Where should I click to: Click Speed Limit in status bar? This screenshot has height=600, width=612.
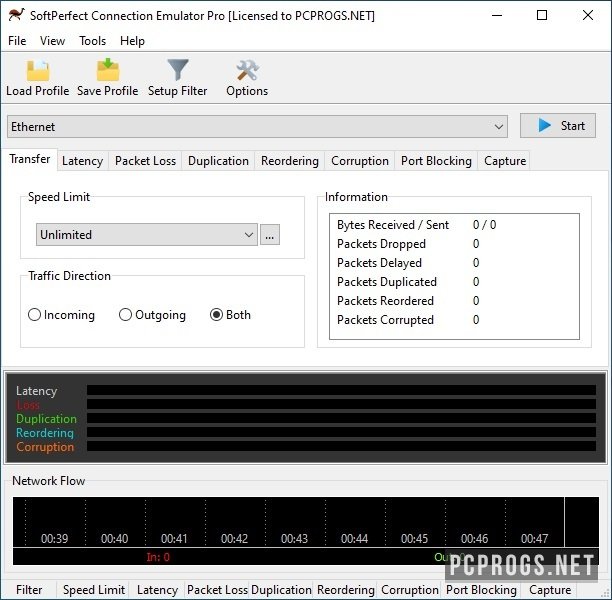pos(94,589)
